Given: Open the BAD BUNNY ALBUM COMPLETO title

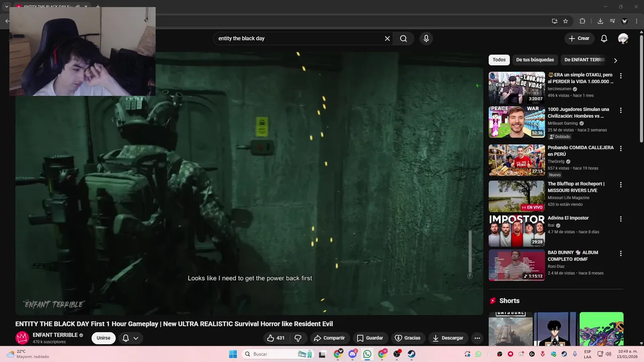Looking at the screenshot, I should click(x=573, y=256).
